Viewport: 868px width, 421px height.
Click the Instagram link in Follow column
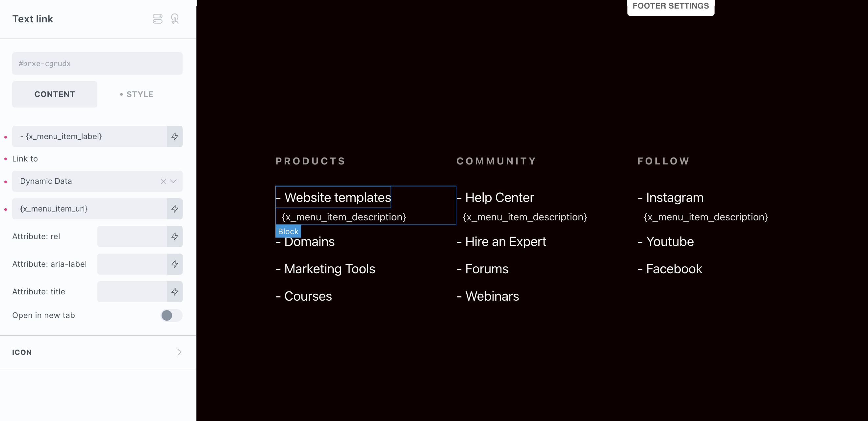coord(675,197)
